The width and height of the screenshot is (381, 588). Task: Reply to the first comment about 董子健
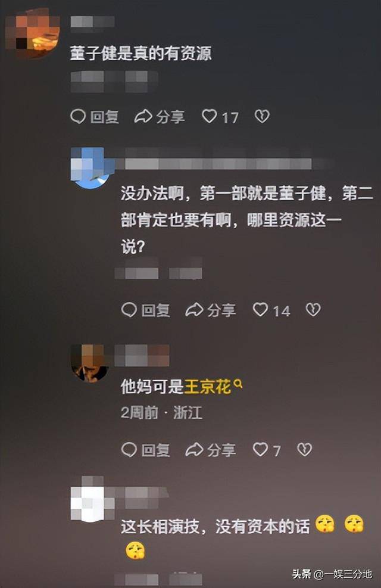click(x=95, y=117)
